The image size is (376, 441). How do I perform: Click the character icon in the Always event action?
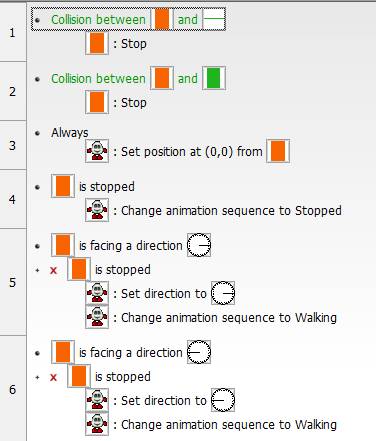[x=97, y=151]
